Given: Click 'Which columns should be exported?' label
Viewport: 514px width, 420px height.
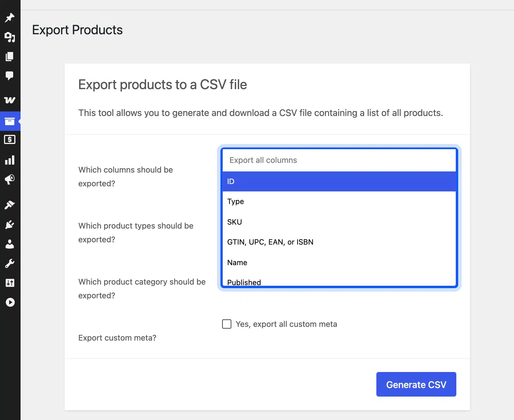Looking at the screenshot, I should pyautogui.click(x=126, y=177).
